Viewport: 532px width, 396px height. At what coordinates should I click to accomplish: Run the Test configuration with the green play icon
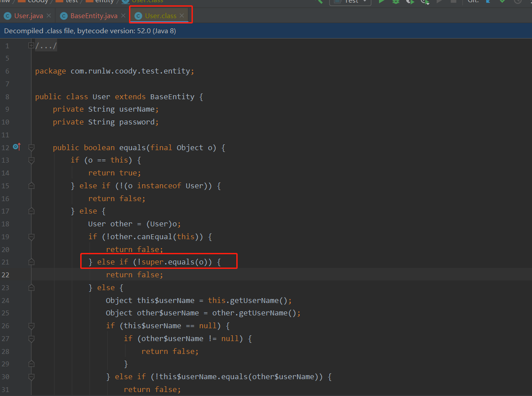coord(381,2)
